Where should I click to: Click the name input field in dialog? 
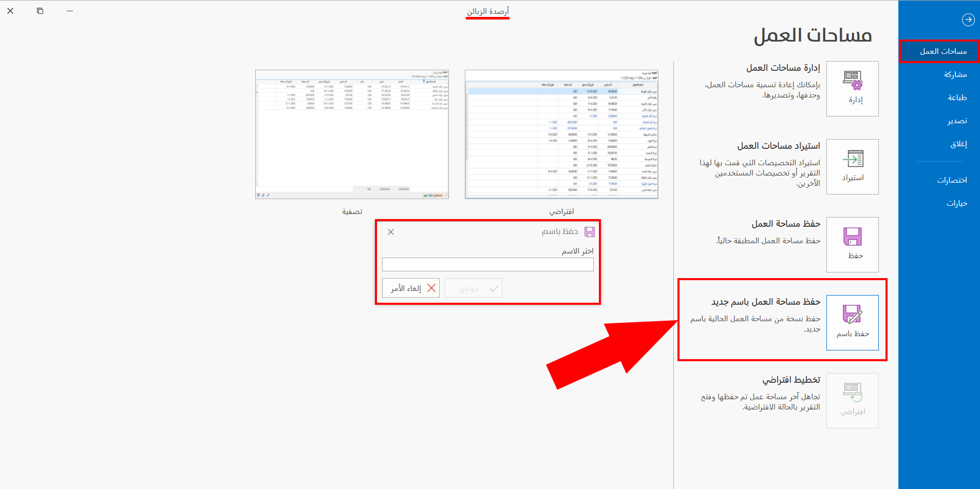(x=487, y=264)
